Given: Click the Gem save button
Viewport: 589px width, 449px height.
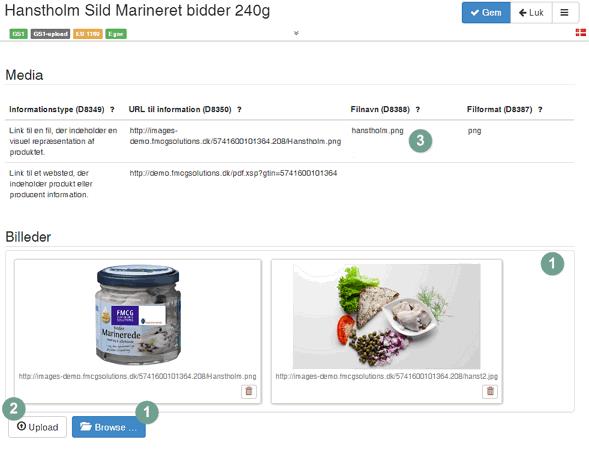Looking at the screenshot, I should 486,13.
